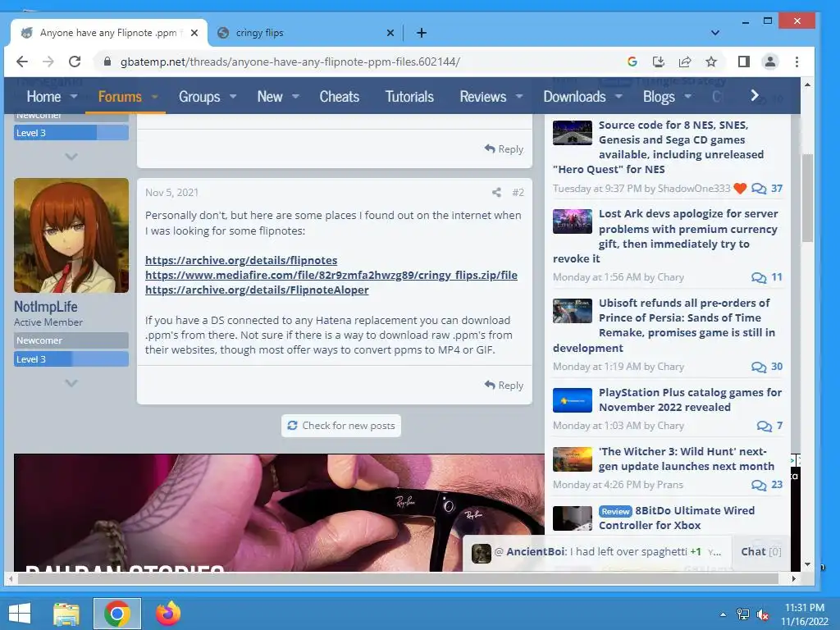Bookmark this page with the star icon
Image resolution: width=840 pixels, height=630 pixels.
711,62
